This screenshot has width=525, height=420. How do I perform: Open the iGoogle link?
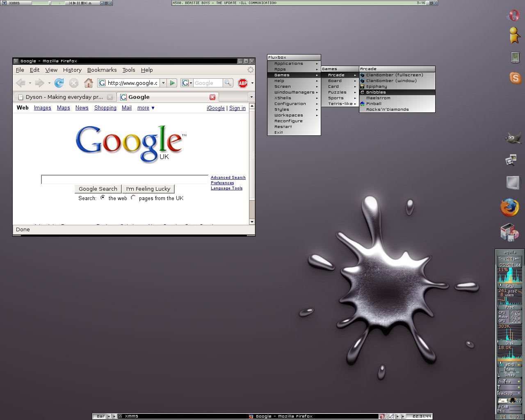pos(216,108)
